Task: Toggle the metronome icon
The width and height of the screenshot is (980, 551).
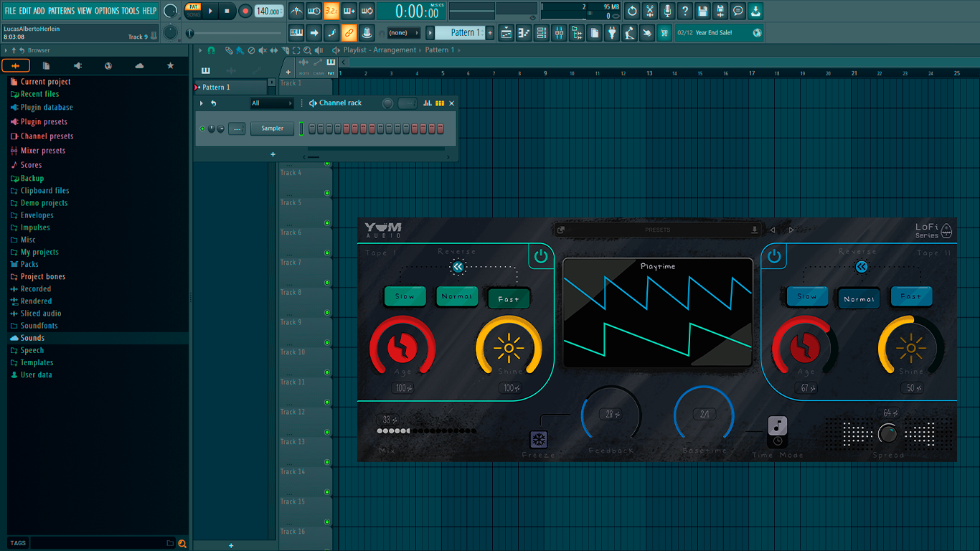Action: 296,11
